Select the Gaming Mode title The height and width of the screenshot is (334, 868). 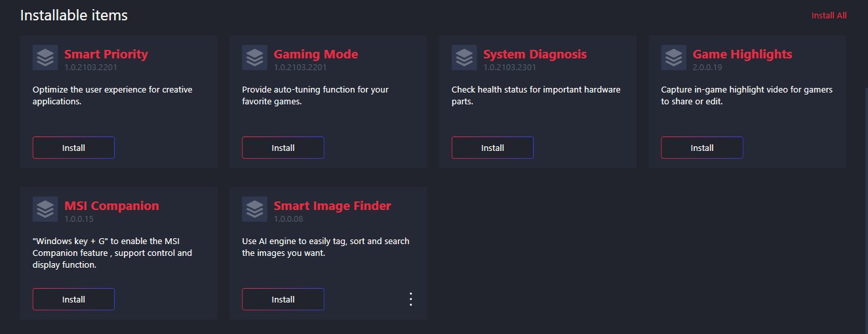click(x=316, y=54)
